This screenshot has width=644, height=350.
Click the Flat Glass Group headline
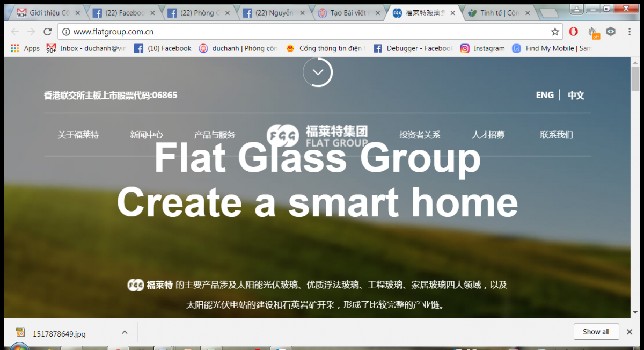[x=317, y=158]
